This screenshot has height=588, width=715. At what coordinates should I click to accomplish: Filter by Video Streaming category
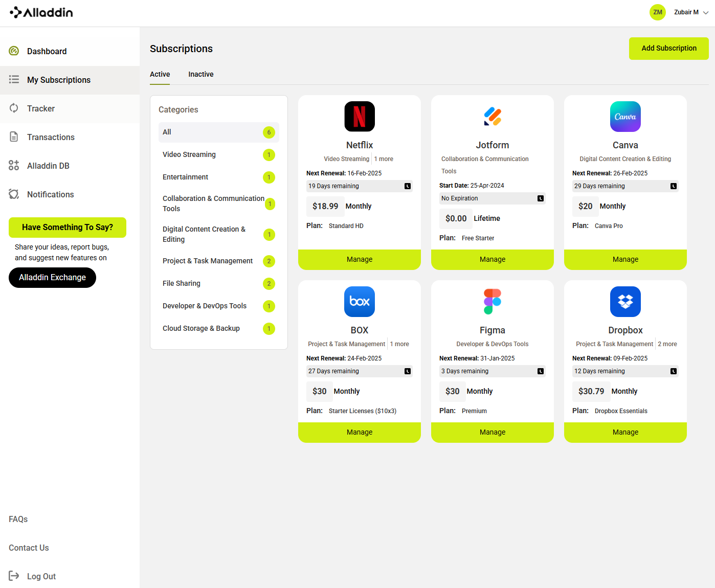pyautogui.click(x=219, y=155)
